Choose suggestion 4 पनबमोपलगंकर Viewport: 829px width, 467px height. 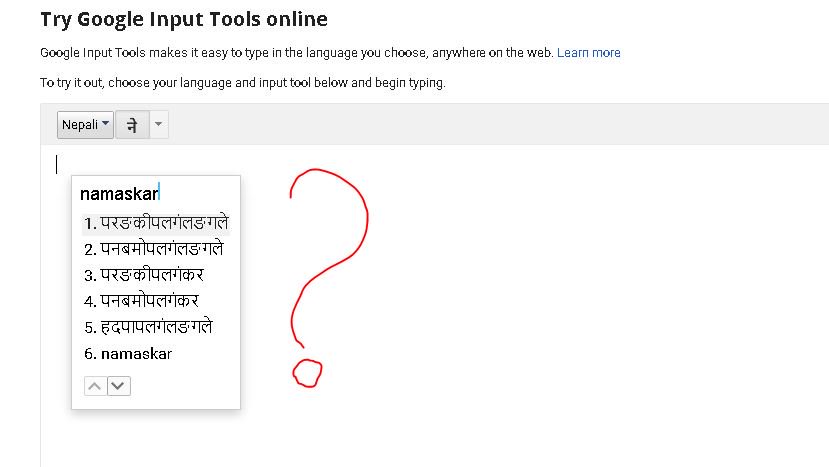coord(141,301)
